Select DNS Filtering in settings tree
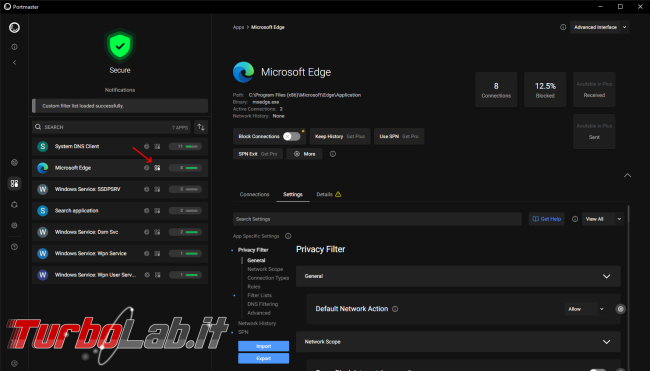Image resolution: width=650 pixels, height=371 pixels. pos(262,304)
